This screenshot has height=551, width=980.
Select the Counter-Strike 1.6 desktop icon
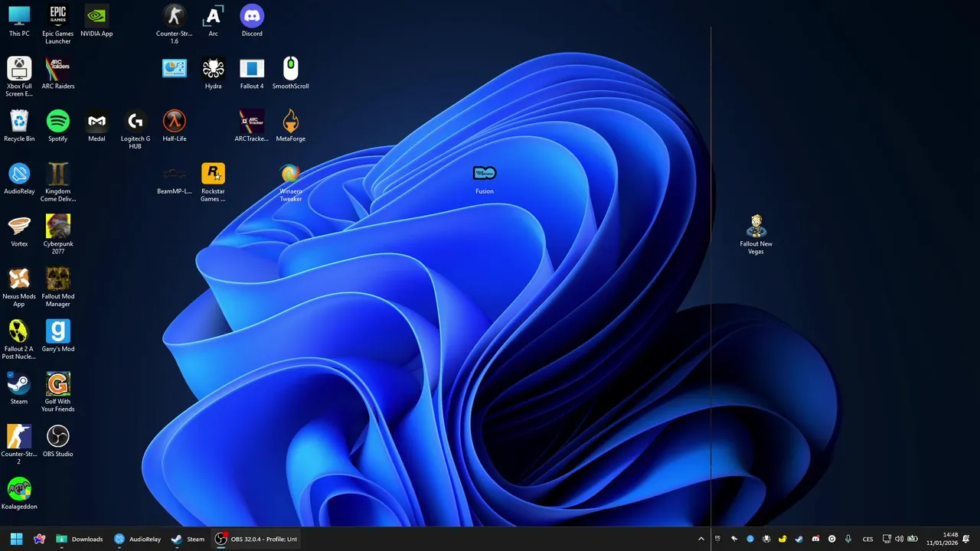(174, 24)
